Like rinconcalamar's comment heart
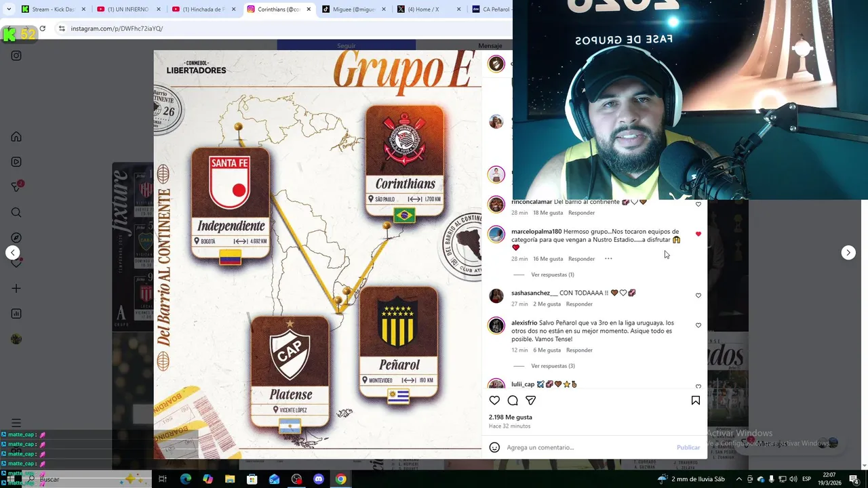Screen dimensions: 868x488 tap(698, 204)
